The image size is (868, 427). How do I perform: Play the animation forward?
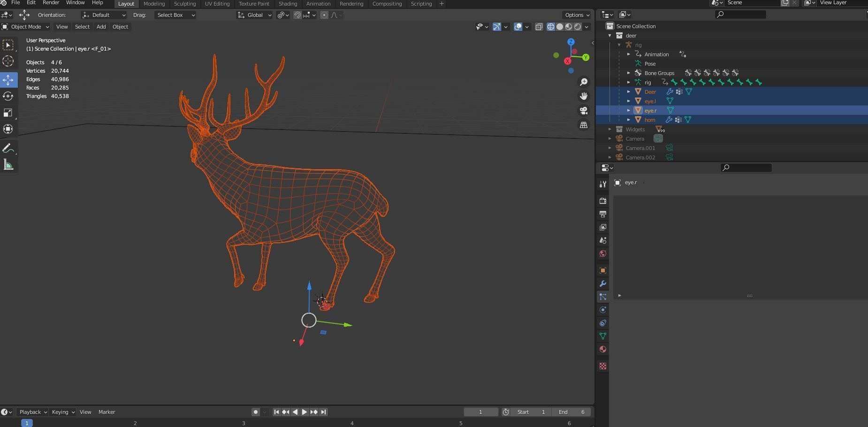(x=305, y=412)
